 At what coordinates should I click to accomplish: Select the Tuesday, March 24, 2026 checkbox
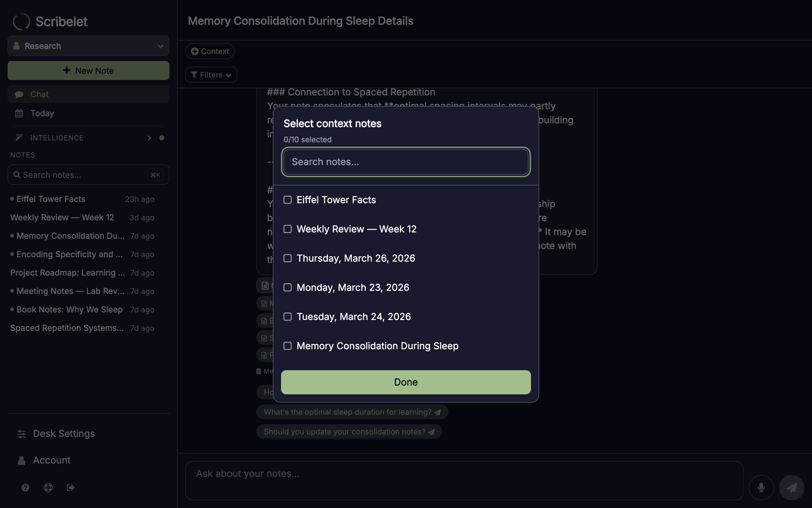point(288,317)
